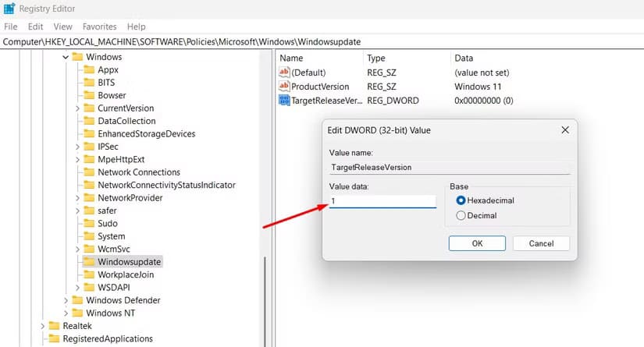Screen dimensions: 644x347
Task: Click the safer folder icon
Action: point(89,211)
